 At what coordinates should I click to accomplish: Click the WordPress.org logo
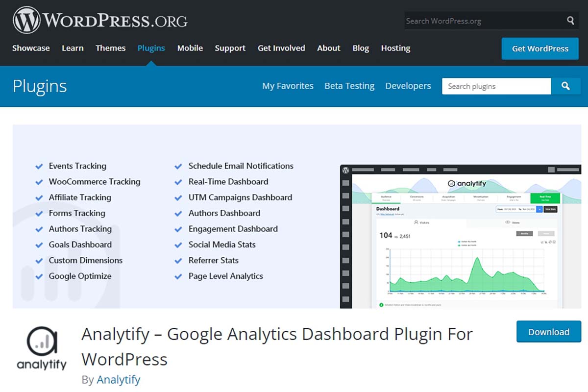click(x=100, y=21)
